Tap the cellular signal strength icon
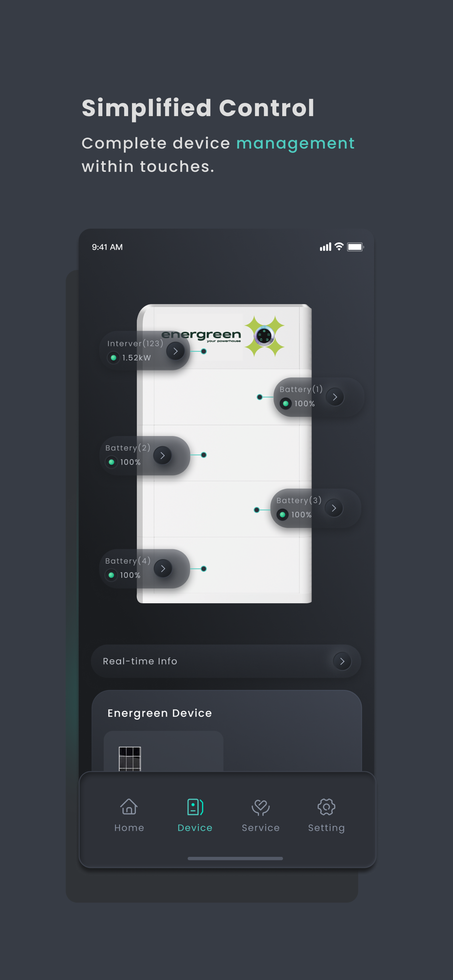The width and height of the screenshot is (453, 980). coord(326,247)
